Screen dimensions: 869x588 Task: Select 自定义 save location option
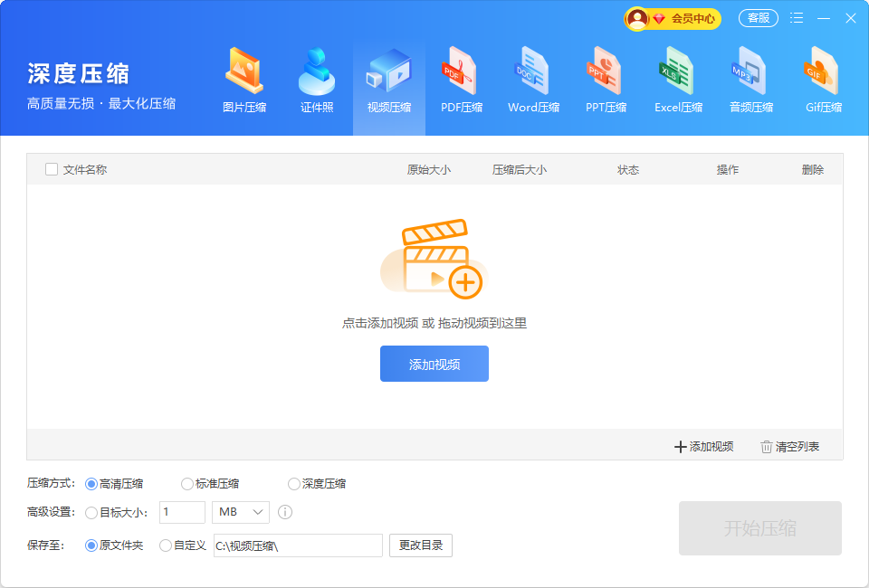pyautogui.click(x=166, y=545)
